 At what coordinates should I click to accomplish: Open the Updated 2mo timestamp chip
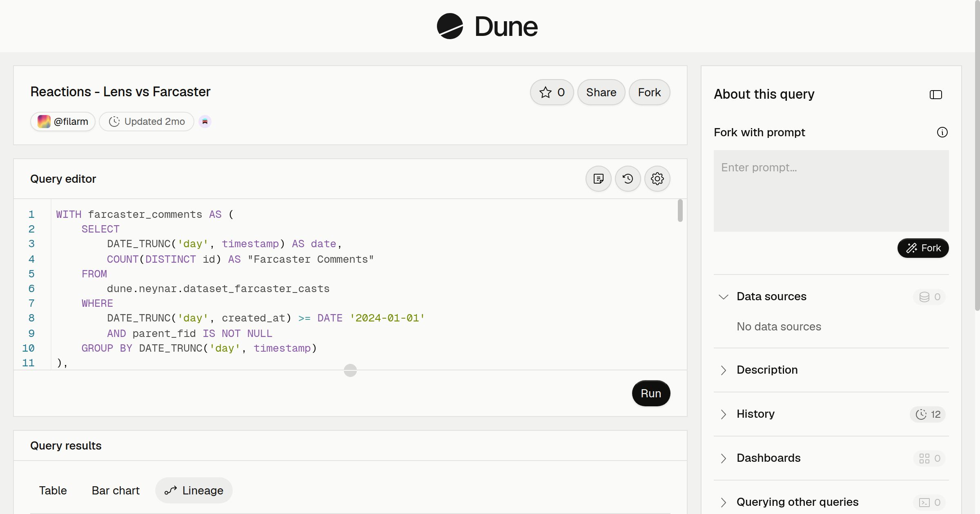point(147,122)
